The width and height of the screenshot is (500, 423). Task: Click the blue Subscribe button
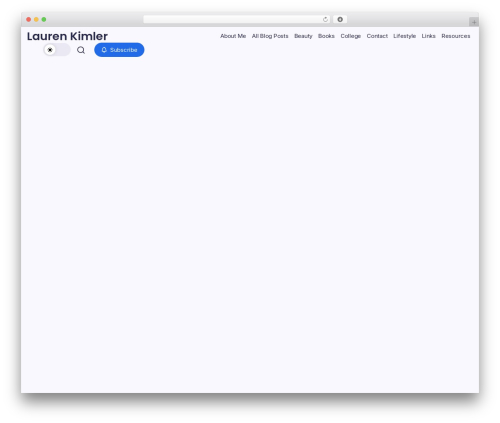(x=119, y=50)
